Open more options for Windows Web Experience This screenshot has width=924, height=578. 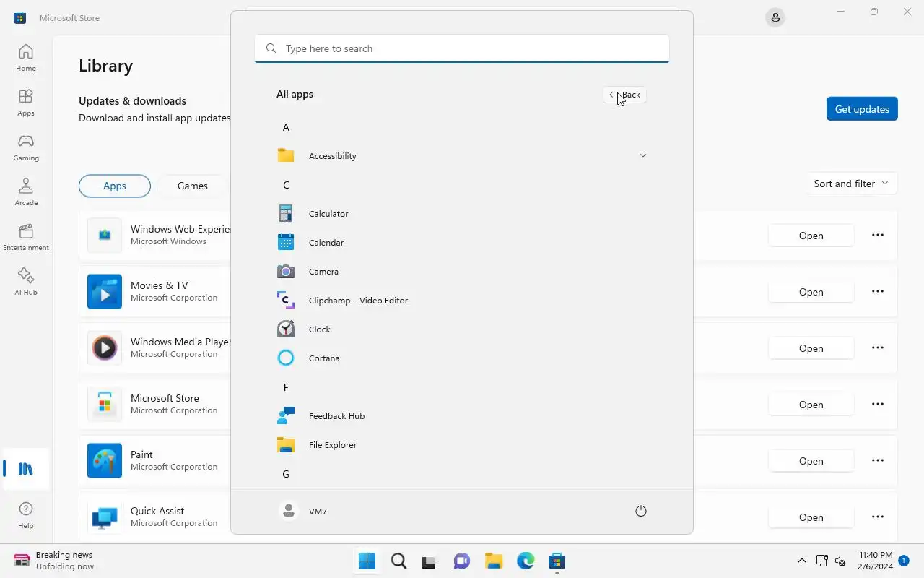878,235
